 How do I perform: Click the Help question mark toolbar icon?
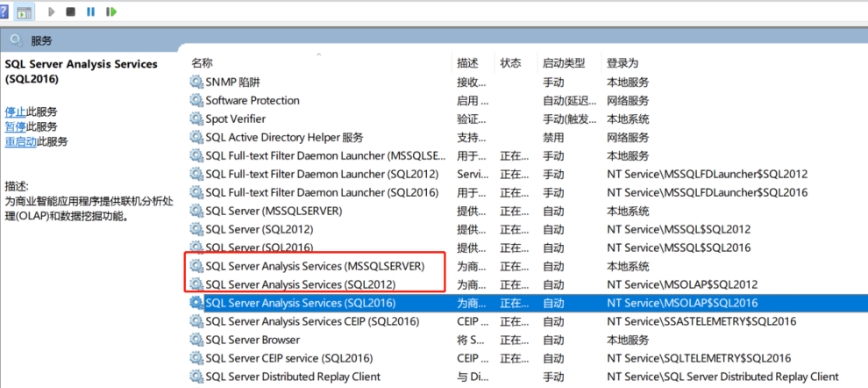4,11
